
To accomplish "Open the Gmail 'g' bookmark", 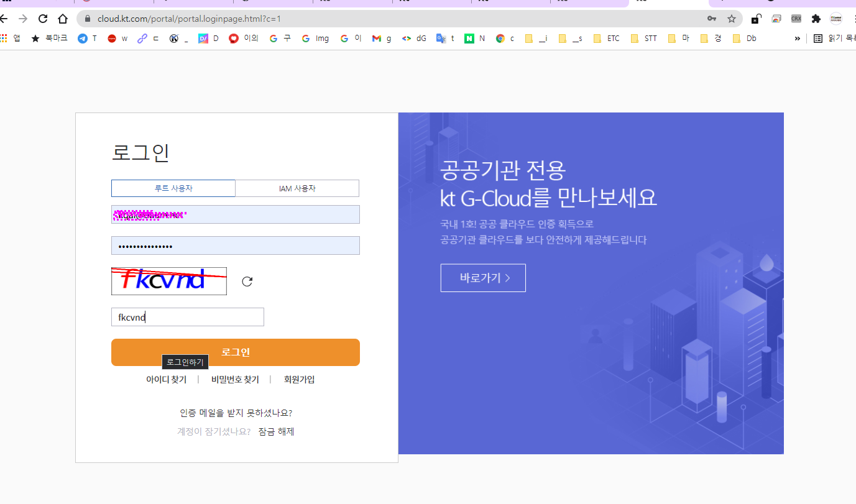I will pyautogui.click(x=382, y=39).
